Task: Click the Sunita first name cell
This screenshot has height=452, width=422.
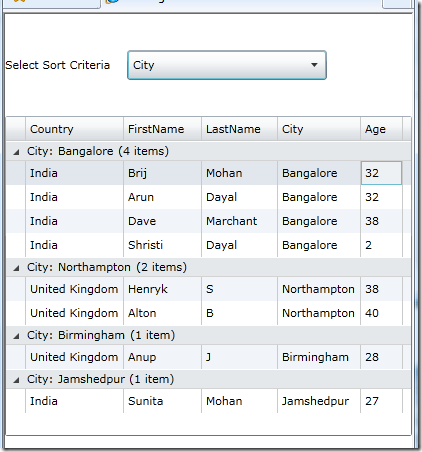Action: [162, 401]
